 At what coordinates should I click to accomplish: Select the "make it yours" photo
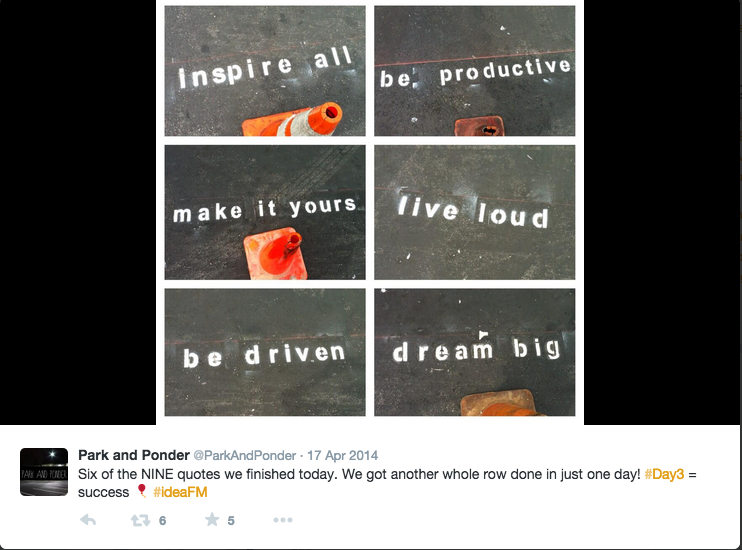265,212
